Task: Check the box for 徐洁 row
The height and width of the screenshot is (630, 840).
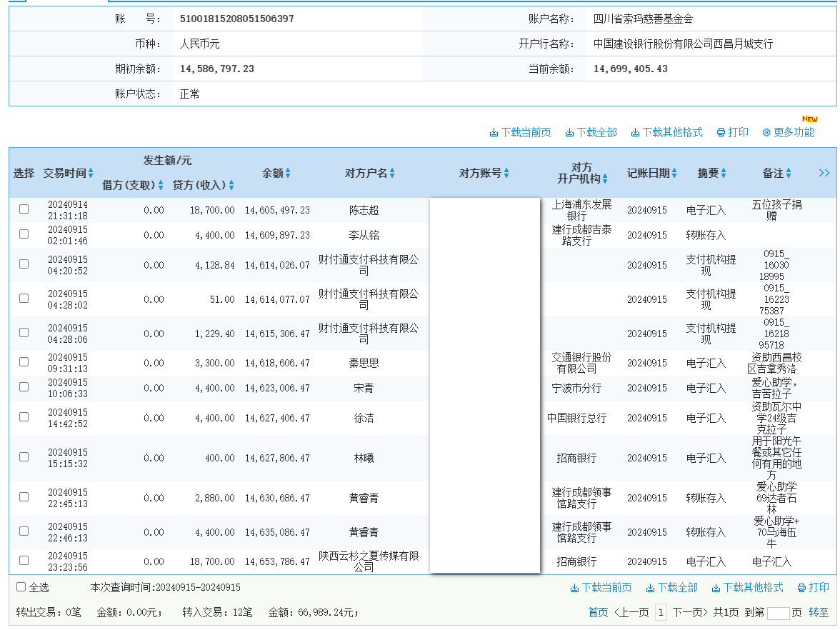Action: pos(24,417)
